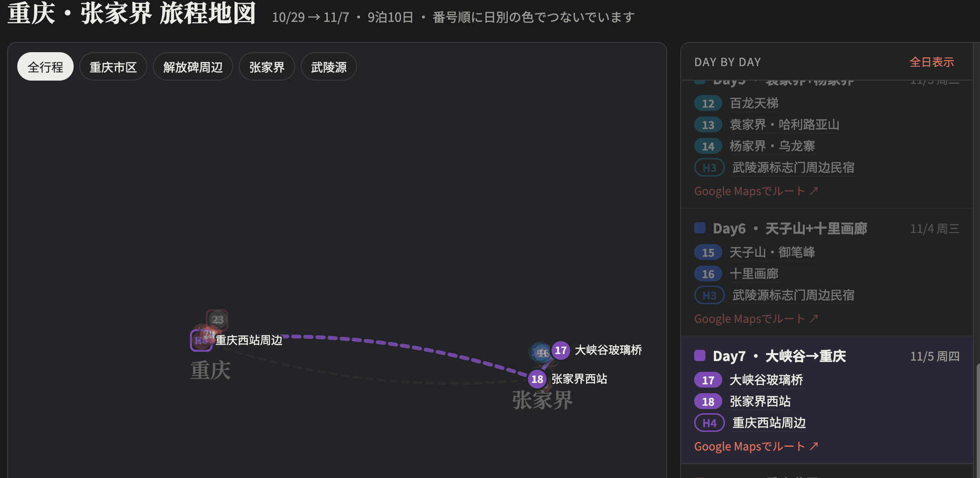Select 天子山・御笔峰 stop
The height and width of the screenshot is (478, 980).
click(x=772, y=252)
